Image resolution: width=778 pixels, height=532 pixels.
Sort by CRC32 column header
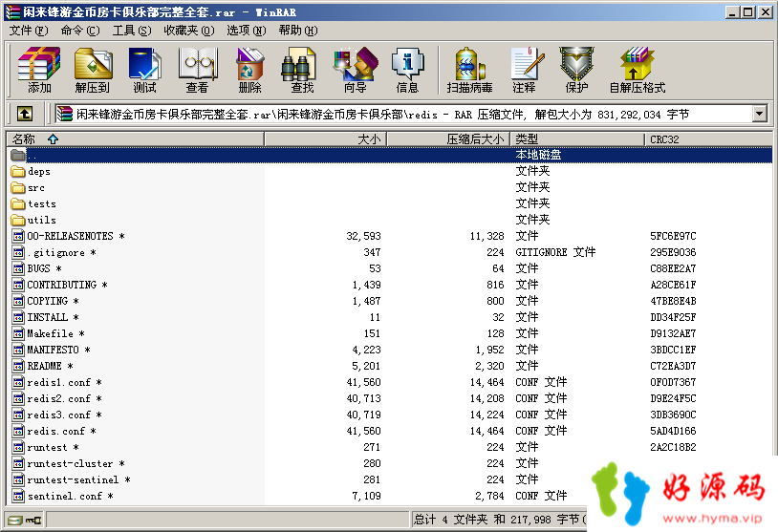[x=708, y=139]
